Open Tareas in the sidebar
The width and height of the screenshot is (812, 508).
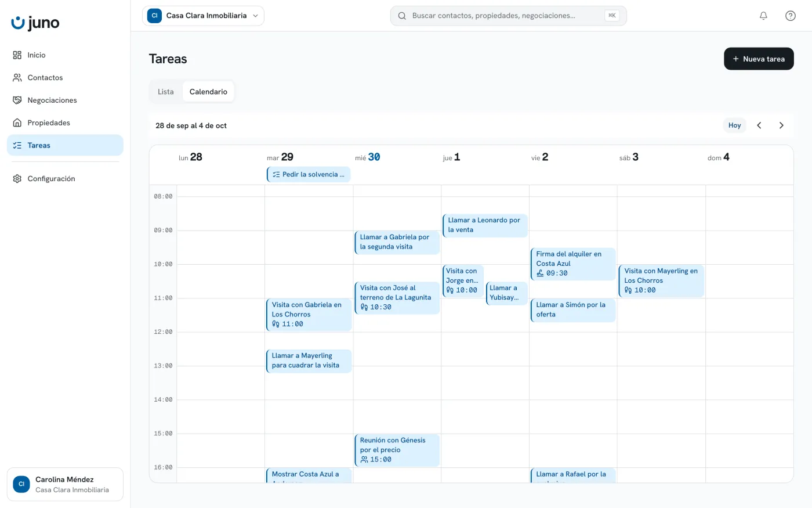tap(65, 145)
